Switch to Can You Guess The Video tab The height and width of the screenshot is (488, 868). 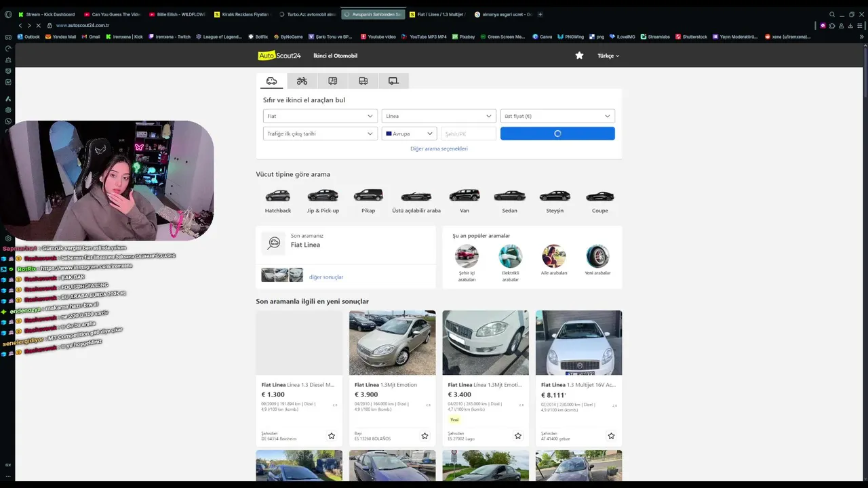tap(113, 14)
